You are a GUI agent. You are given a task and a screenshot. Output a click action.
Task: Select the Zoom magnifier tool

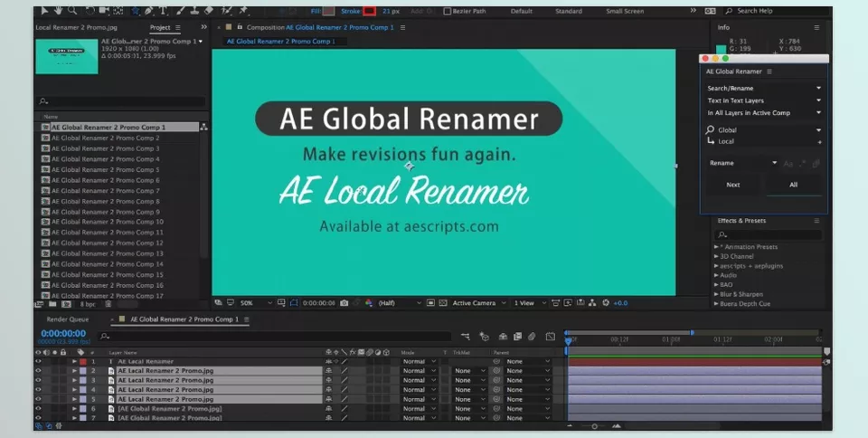tap(72, 11)
